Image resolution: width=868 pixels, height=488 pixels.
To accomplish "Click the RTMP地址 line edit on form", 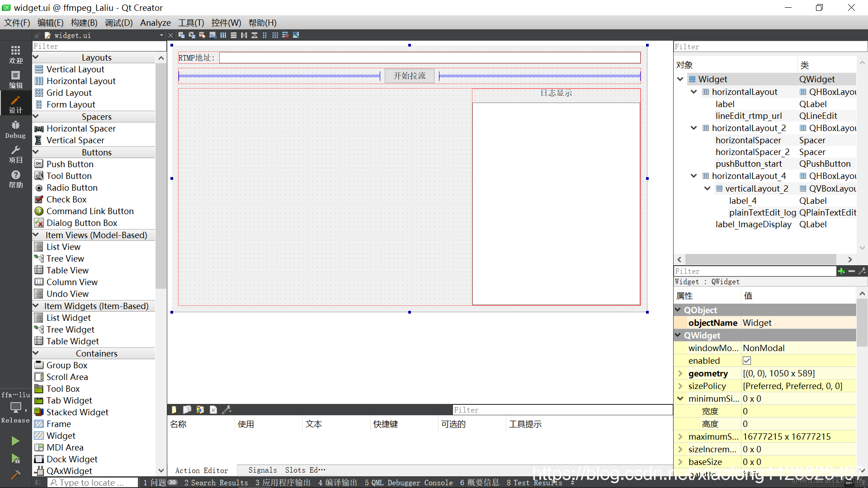I will pyautogui.click(x=430, y=58).
